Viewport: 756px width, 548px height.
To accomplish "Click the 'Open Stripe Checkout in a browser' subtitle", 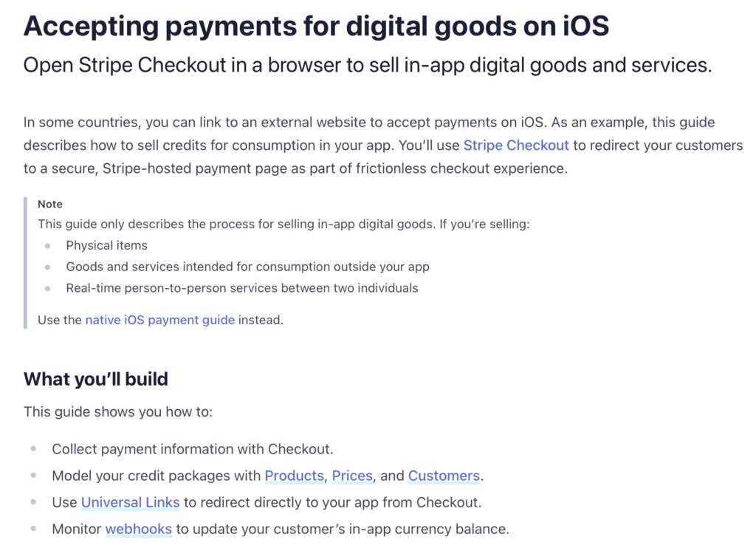I will pos(368,65).
